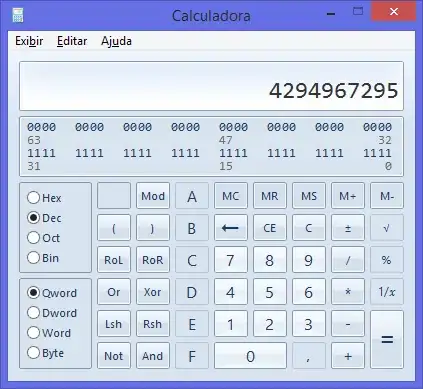Screen dimensions: 423x389
Task: Open the Exibir menu
Action: pos(29,41)
